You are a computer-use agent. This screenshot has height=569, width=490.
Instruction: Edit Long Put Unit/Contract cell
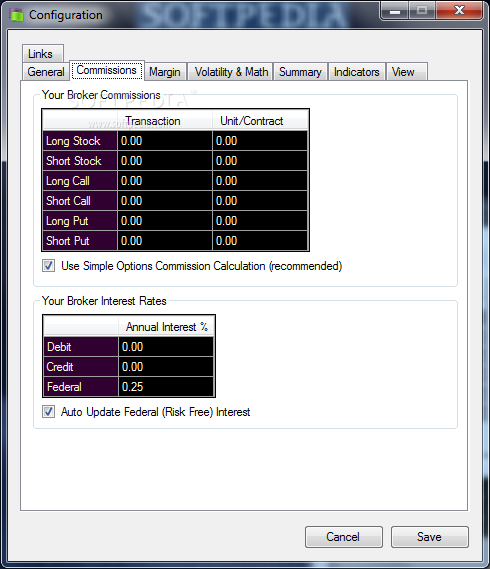(x=260, y=221)
